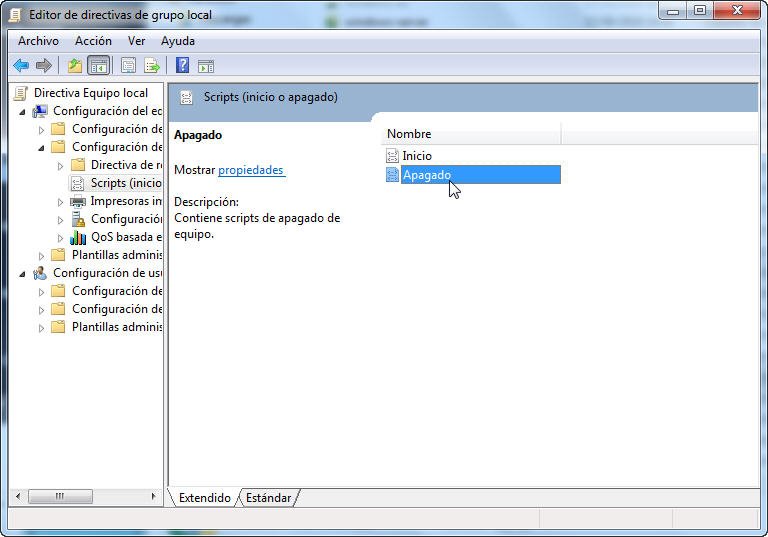
Task: Click the Directiva de r folder icon
Action: [x=78, y=165]
